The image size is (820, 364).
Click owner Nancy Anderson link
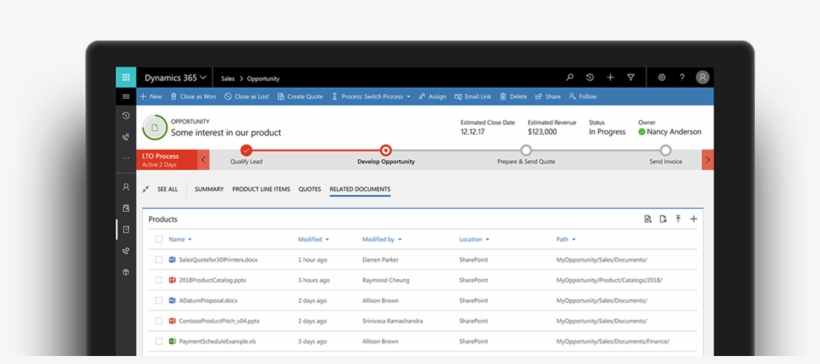point(674,132)
